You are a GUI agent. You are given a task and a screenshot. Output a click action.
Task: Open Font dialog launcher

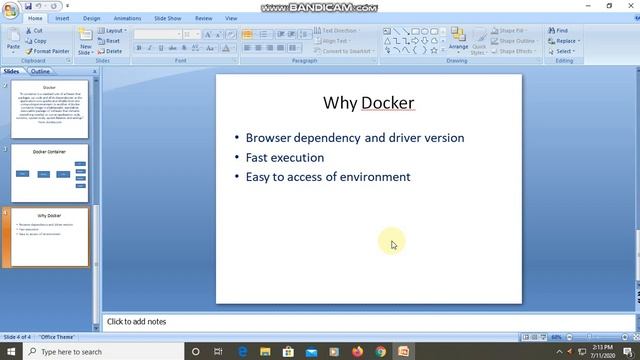(235, 60)
